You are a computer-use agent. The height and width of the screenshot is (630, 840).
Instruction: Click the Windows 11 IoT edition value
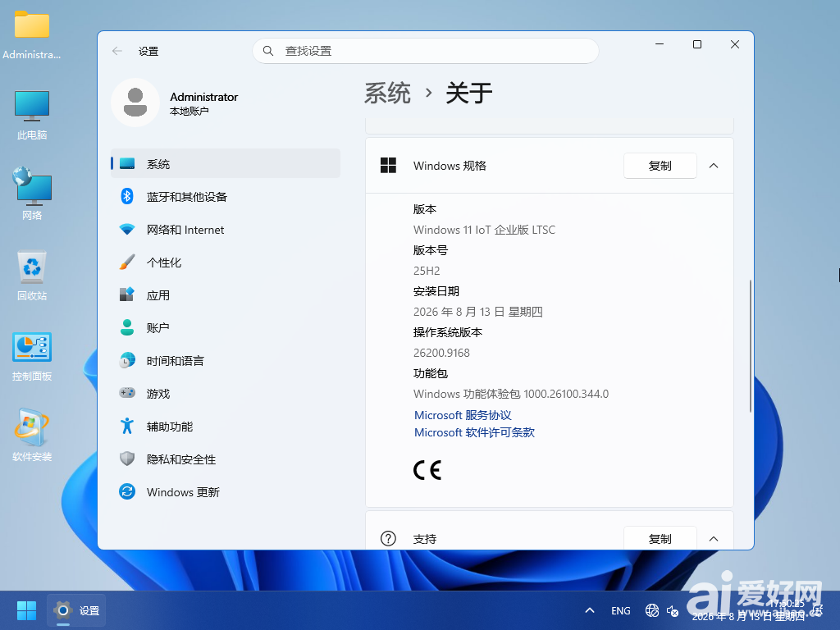pyautogui.click(x=484, y=230)
